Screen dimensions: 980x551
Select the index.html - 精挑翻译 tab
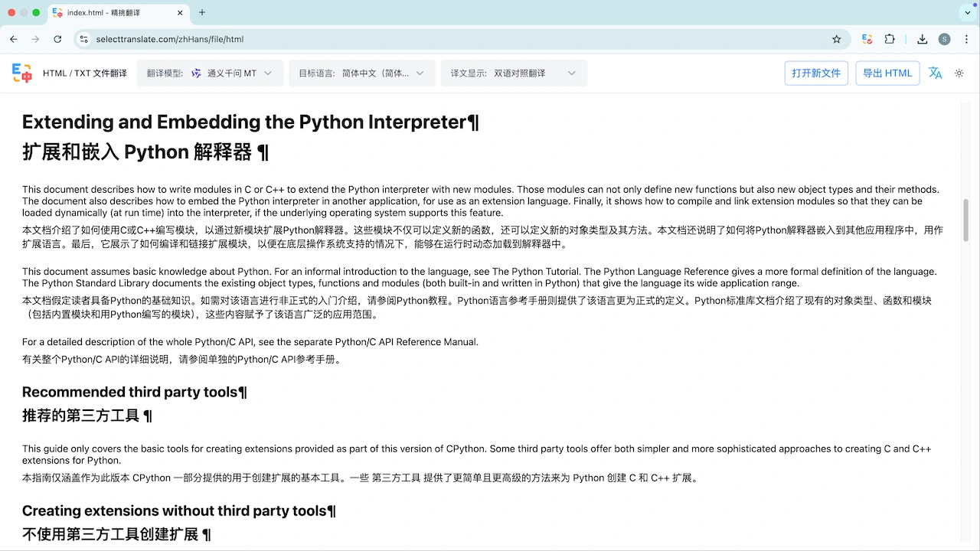pyautogui.click(x=115, y=12)
